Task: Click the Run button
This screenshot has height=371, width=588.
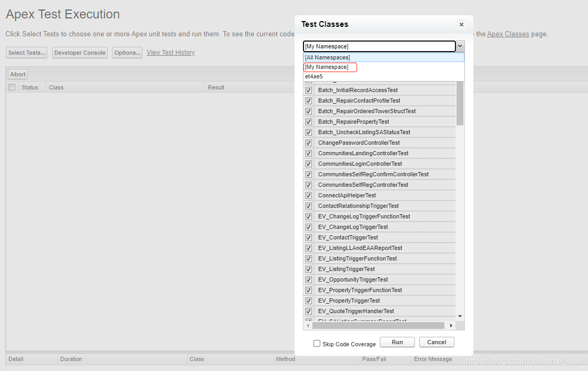Action: (397, 342)
